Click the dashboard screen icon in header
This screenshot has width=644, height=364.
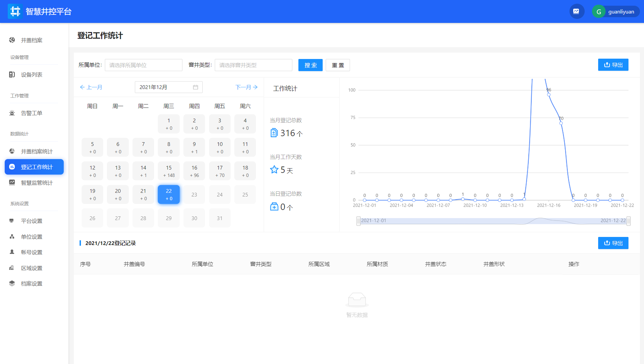pos(576,11)
